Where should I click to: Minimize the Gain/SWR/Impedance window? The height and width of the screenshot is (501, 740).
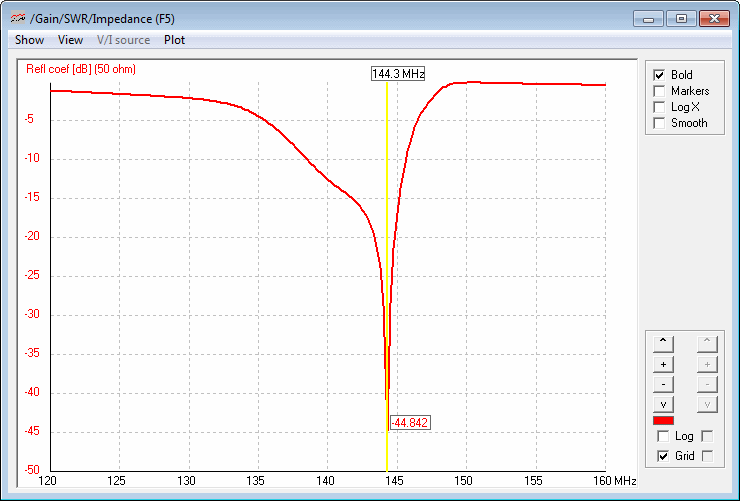648,19
